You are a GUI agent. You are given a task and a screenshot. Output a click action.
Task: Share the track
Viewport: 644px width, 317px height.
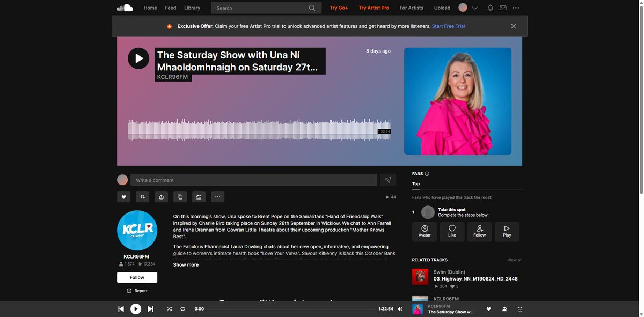161,197
